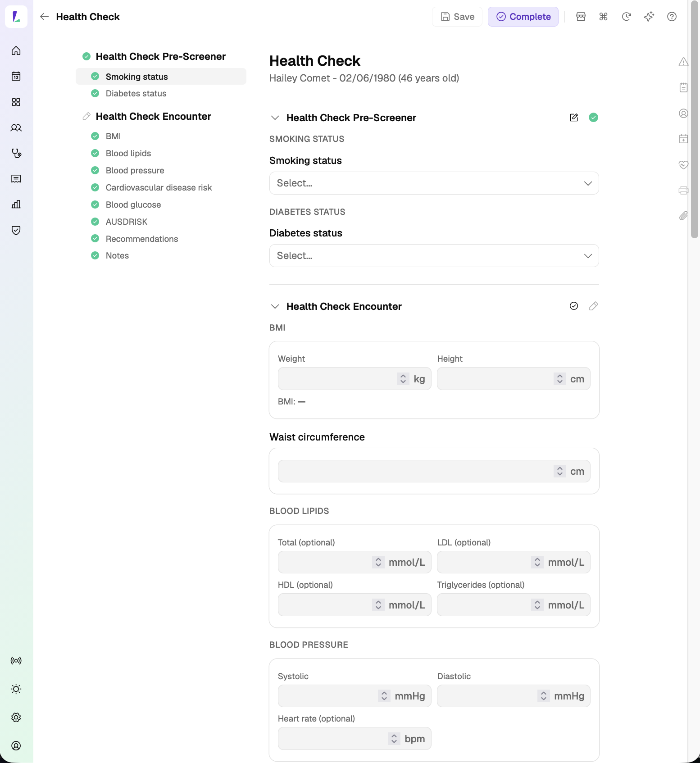Click Health Check Encounter heading in outline
Viewport: 700px width, 763px height.
click(153, 116)
